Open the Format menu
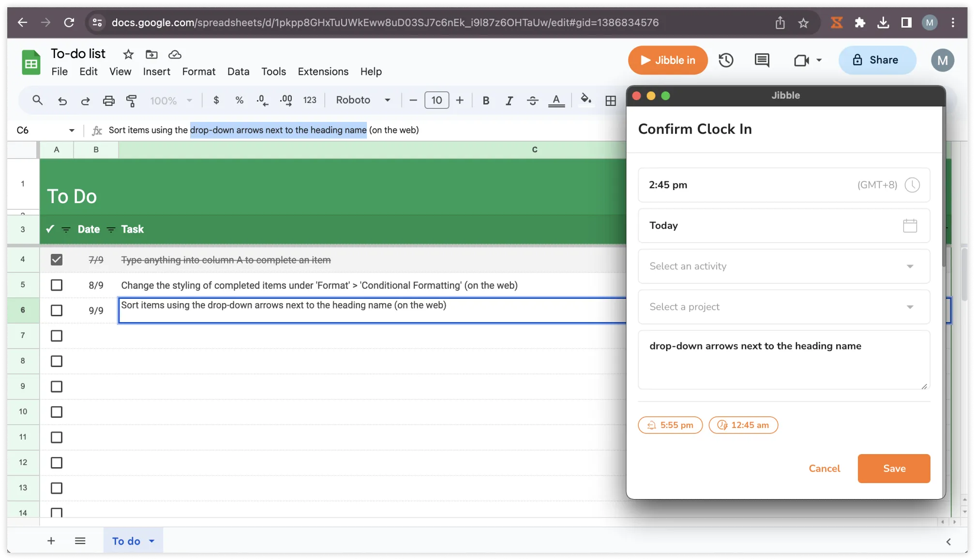975x560 pixels. (x=198, y=72)
